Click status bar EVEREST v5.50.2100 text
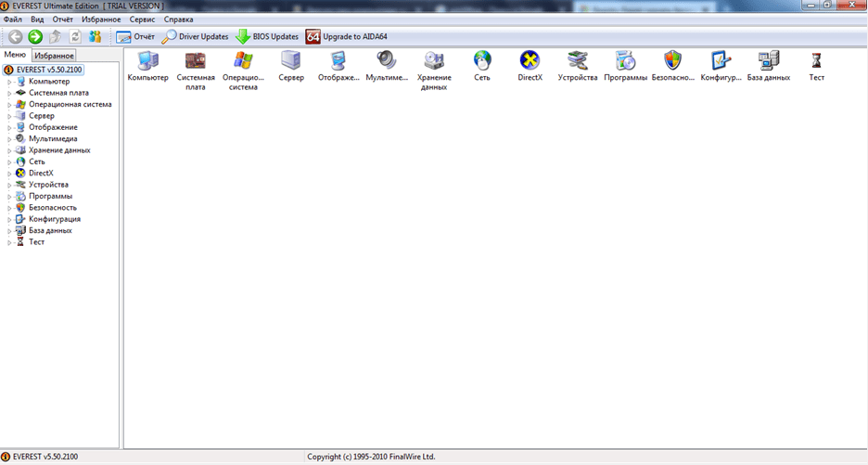Screen dimensions: 868x465 (45, 457)
